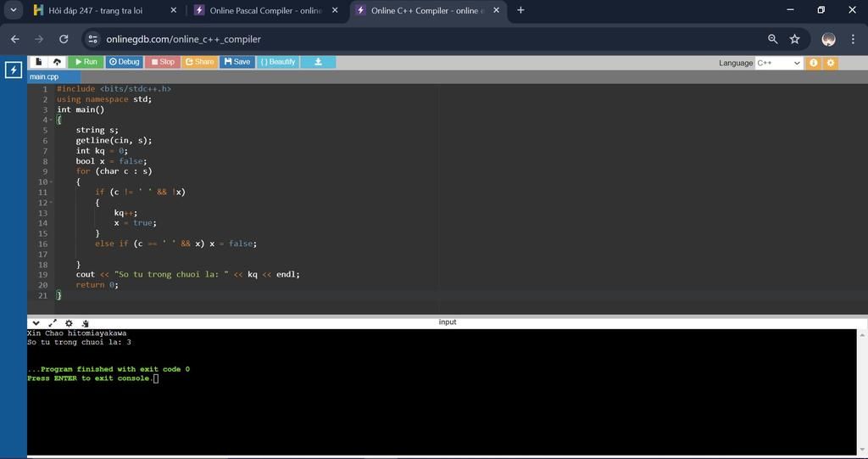Beautify the source code
868x459 pixels.
point(278,62)
